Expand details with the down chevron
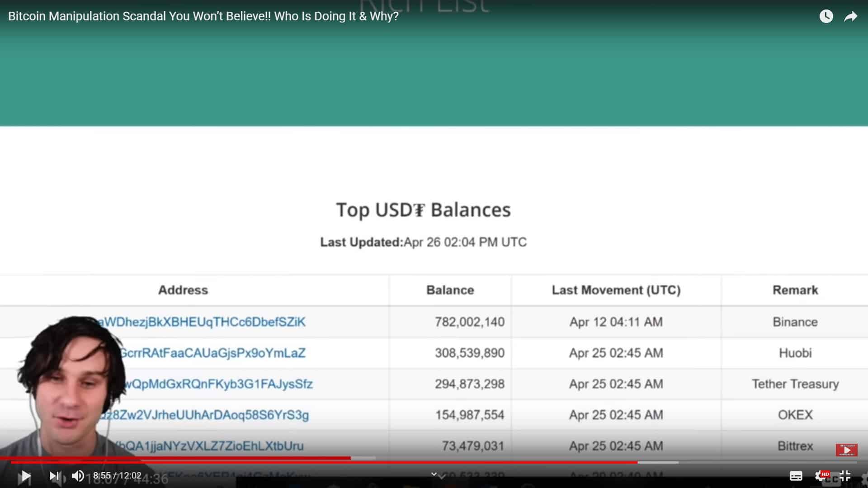Image resolution: width=868 pixels, height=488 pixels. (x=434, y=474)
